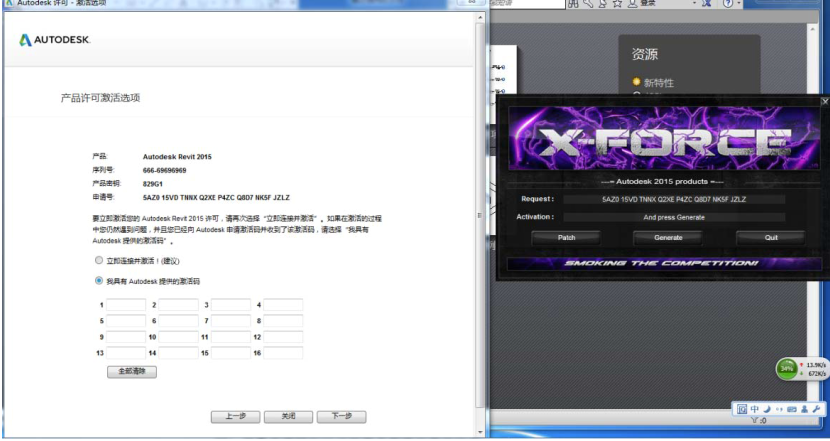The height and width of the screenshot is (441, 830).
Task: Click the Generate button in X-Force window
Action: 668,238
